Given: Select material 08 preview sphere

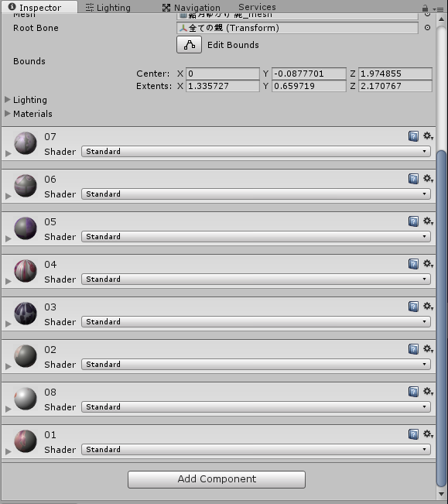Looking at the screenshot, I should [26, 399].
